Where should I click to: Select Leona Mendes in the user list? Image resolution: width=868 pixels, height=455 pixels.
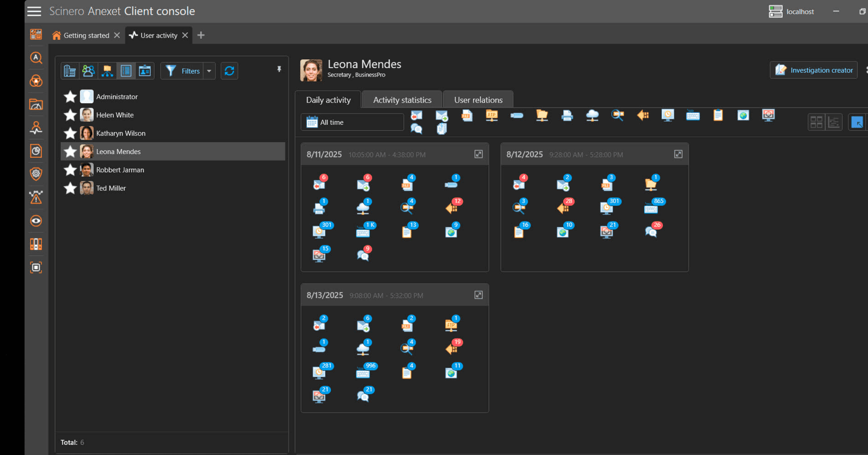click(x=173, y=151)
